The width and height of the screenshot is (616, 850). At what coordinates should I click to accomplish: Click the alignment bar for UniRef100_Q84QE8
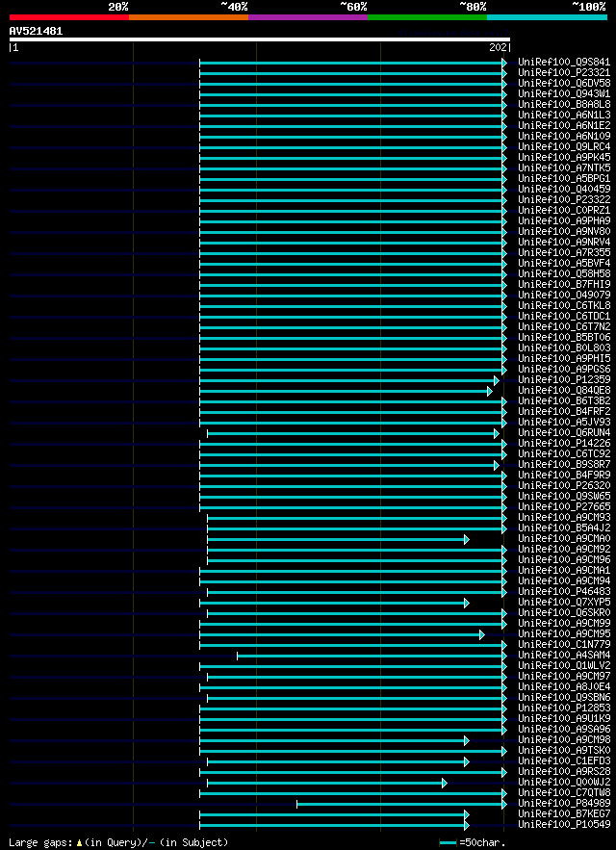(x=346, y=392)
